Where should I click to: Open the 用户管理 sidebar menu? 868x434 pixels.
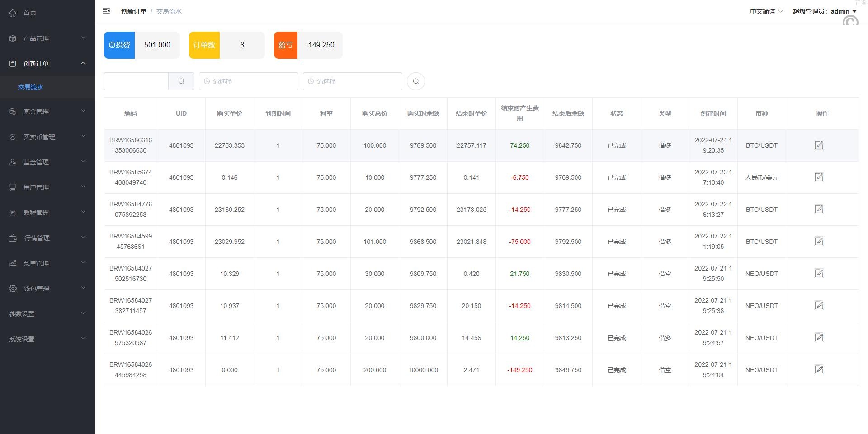coord(47,187)
